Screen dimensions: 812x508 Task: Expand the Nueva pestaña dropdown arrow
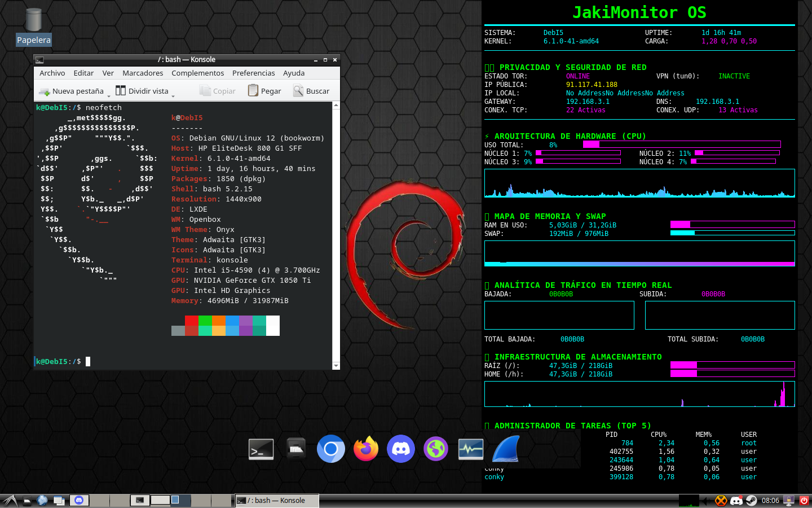[109, 96]
